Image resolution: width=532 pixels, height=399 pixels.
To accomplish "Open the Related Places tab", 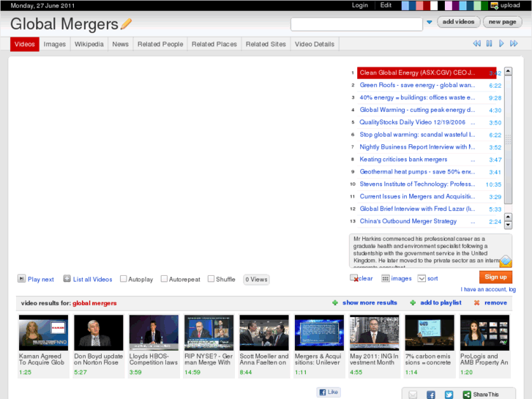I will coord(214,44).
